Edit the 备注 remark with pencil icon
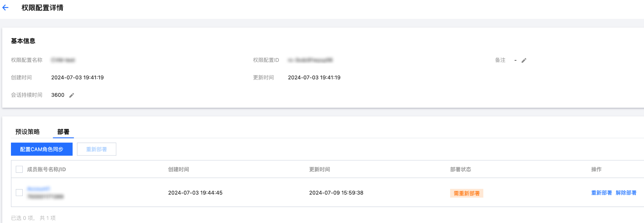Image resolution: width=644 pixels, height=223 pixels. 524,60
